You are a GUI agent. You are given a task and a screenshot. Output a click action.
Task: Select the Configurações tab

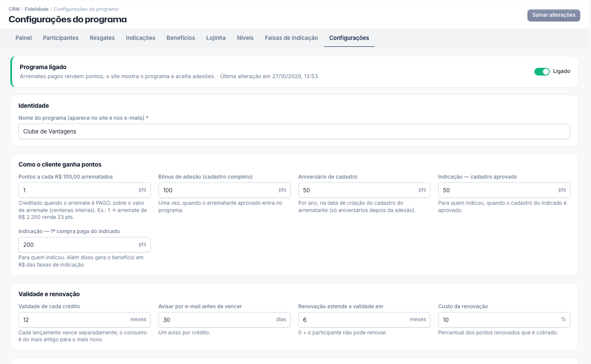pyautogui.click(x=349, y=38)
